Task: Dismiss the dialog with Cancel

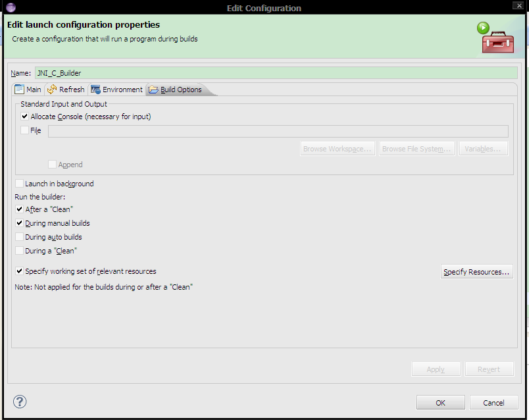Action: [x=493, y=402]
